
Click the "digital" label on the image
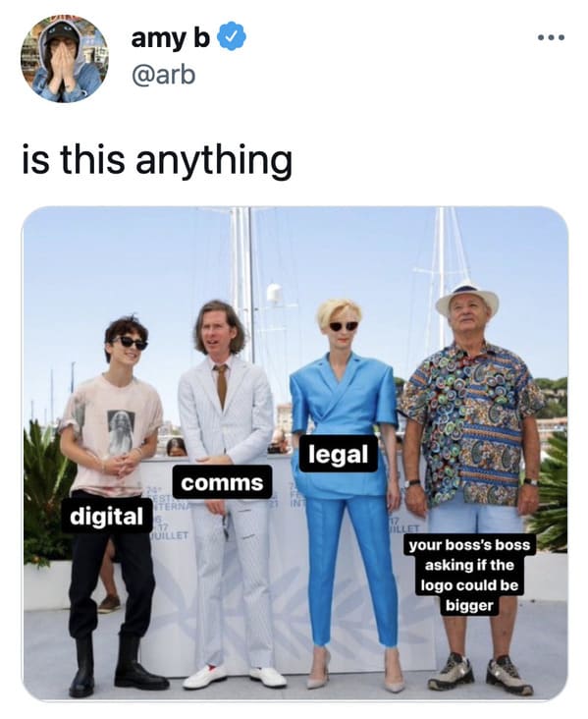coord(107,517)
